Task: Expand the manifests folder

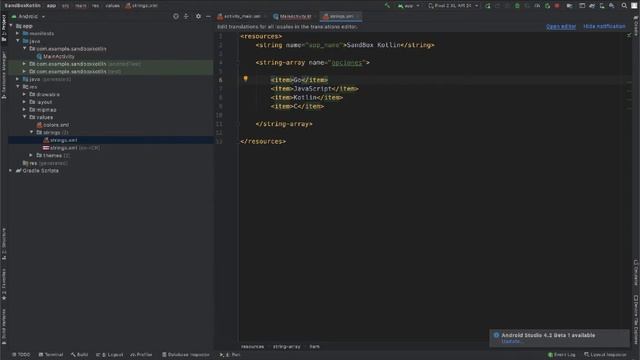Action: [18, 33]
